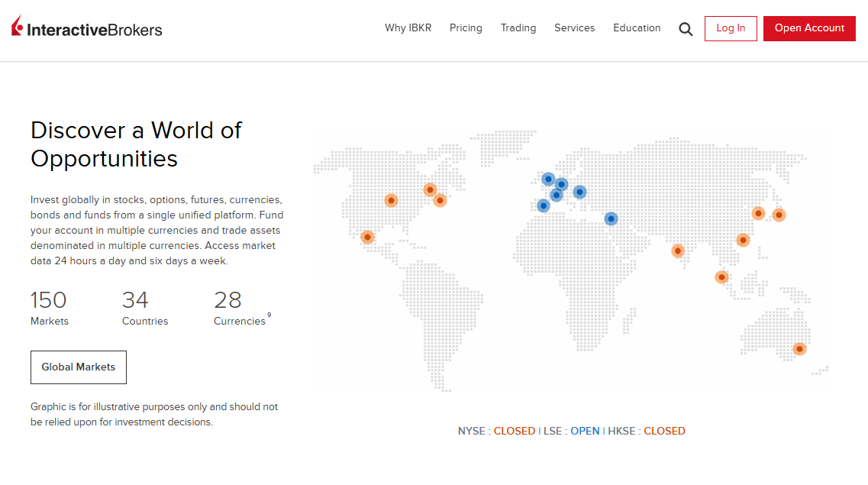The image size is (868, 485).
Task: Click the orange Japan marker on the map
Action: click(779, 215)
